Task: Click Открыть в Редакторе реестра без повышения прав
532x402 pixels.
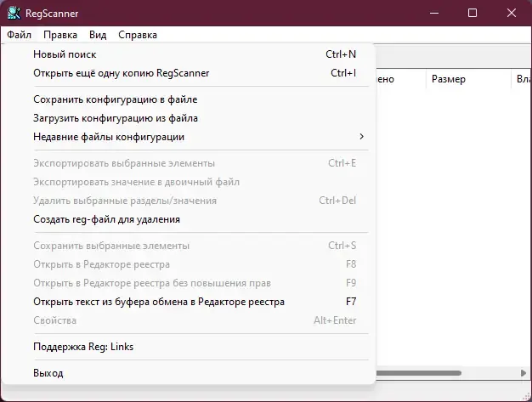Action: (189, 283)
